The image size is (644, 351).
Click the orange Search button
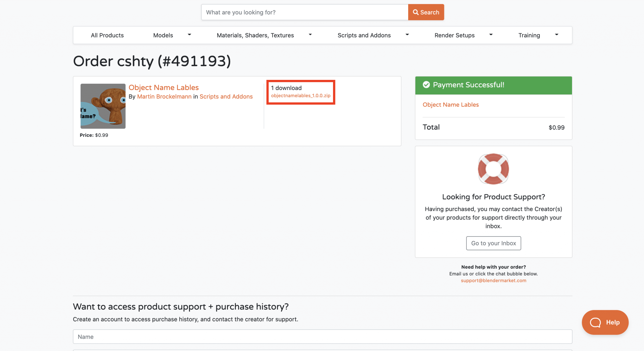tap(426, 12)
